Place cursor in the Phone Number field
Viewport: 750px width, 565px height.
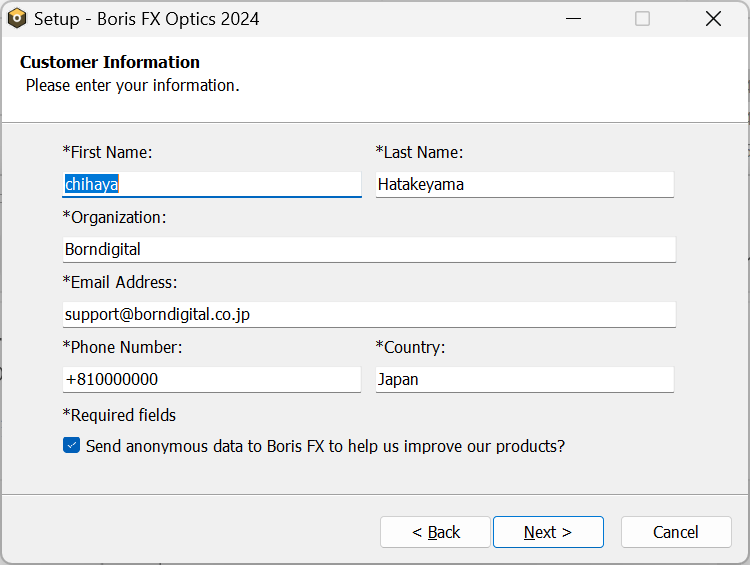212,379
